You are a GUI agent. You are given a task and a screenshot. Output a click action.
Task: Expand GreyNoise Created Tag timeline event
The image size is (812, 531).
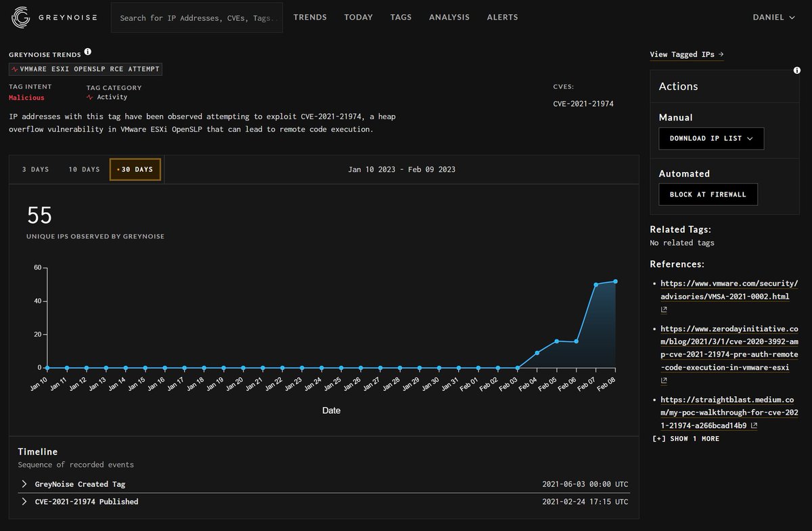point(324,484)
